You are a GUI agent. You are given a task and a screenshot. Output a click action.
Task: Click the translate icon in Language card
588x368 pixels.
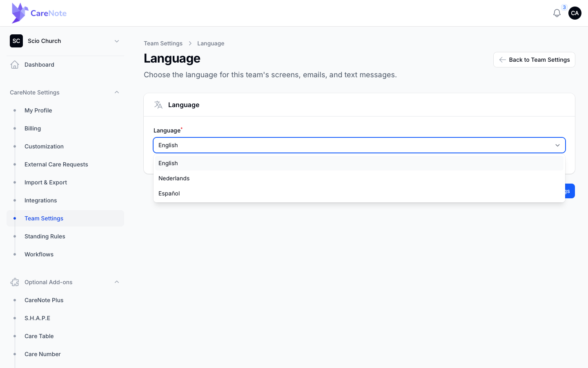pyautogui.click(x=158, y=105)
